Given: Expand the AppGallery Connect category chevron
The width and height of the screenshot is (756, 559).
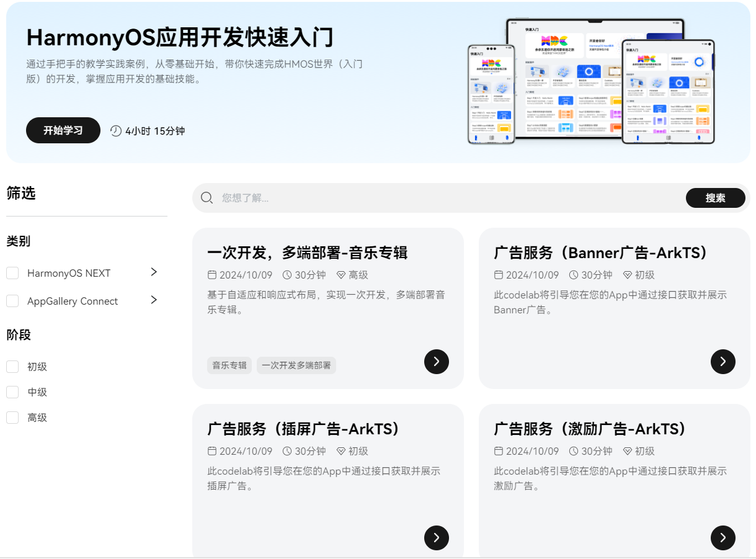Looking at the screenshot, I should [x=154, y=300].
